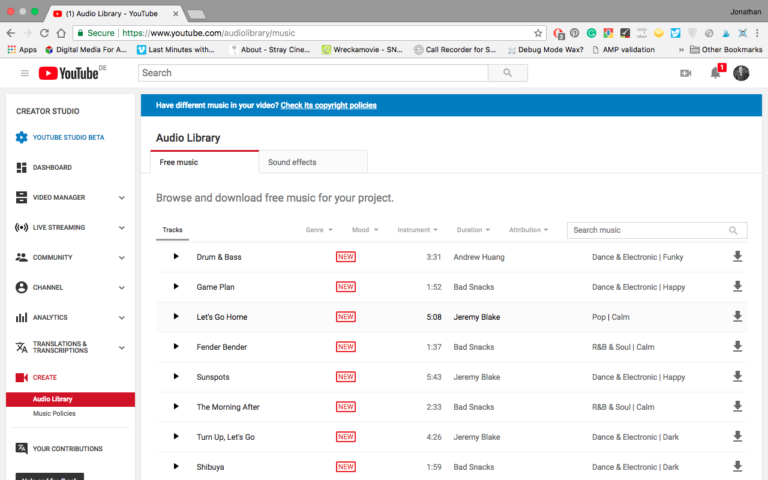
Task: Download the Turn Up, Let's Go track
Action: [737, 436]
